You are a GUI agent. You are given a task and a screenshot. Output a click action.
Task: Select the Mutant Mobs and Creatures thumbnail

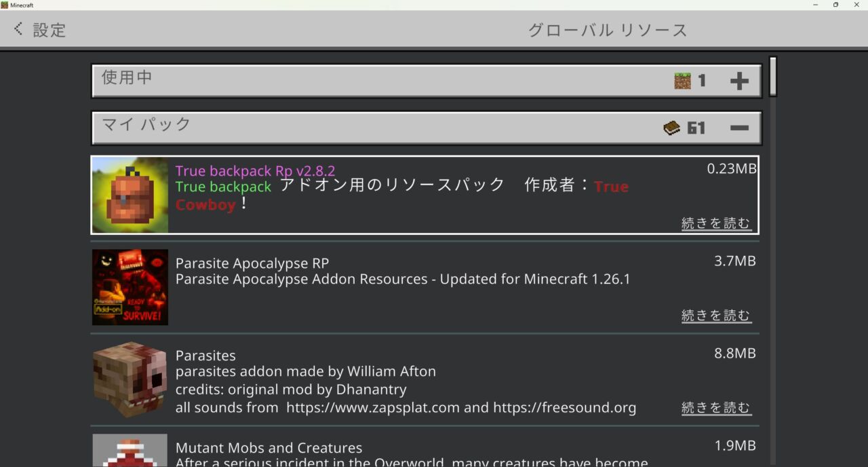point(130,450)
